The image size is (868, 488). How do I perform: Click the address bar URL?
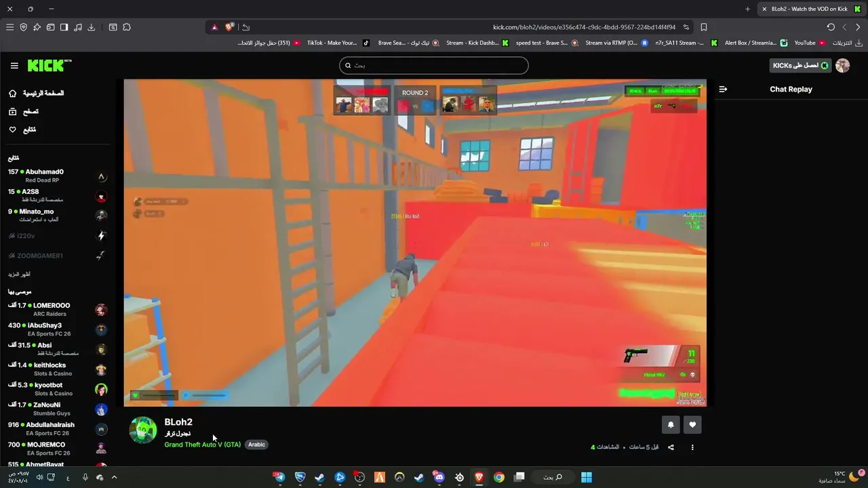pyautogui.click(x=584, y=27)
